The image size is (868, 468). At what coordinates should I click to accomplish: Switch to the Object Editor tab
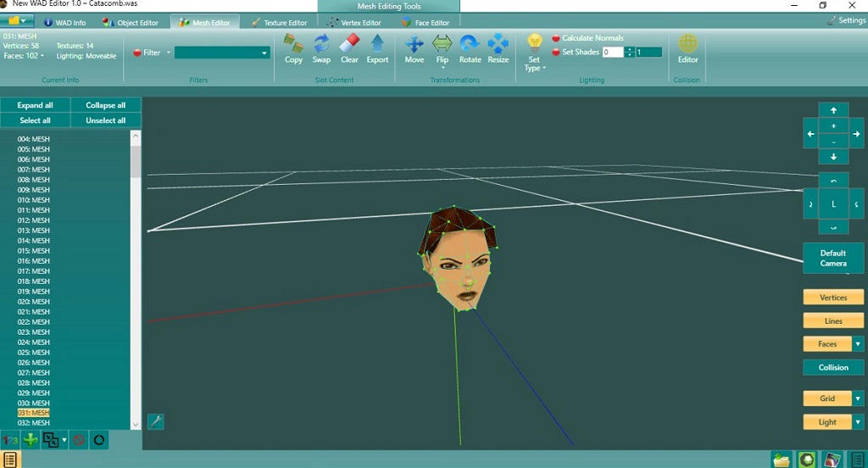point(131,23)
